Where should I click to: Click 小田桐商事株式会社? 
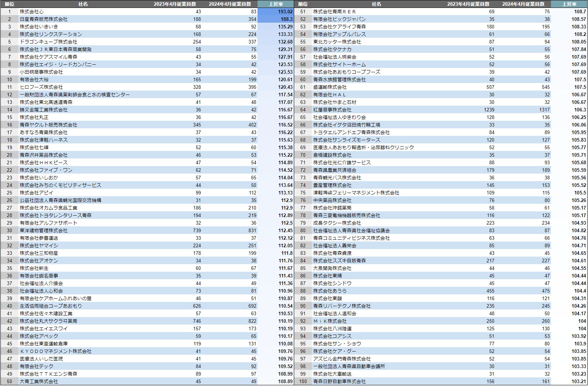pos(41,72)
